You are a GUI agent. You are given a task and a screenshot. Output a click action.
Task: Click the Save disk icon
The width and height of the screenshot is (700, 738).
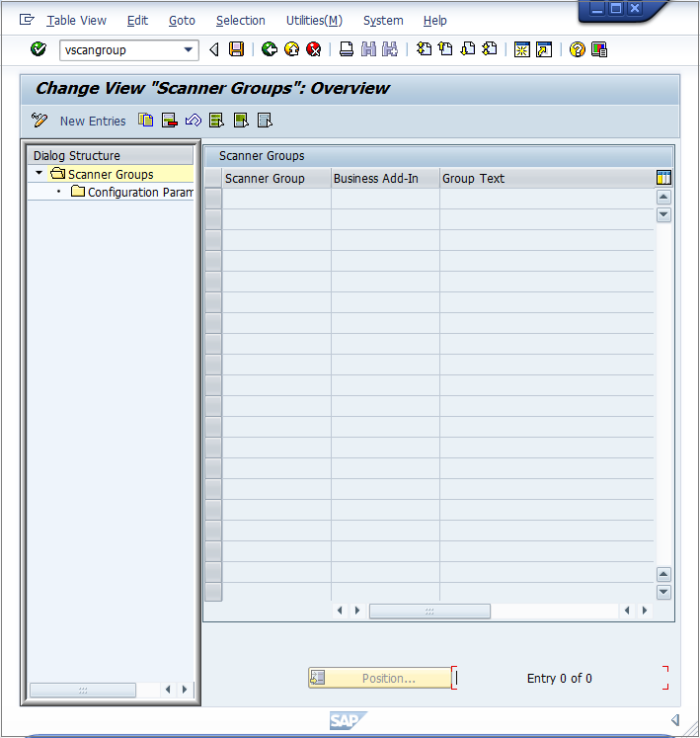(236, 49)
